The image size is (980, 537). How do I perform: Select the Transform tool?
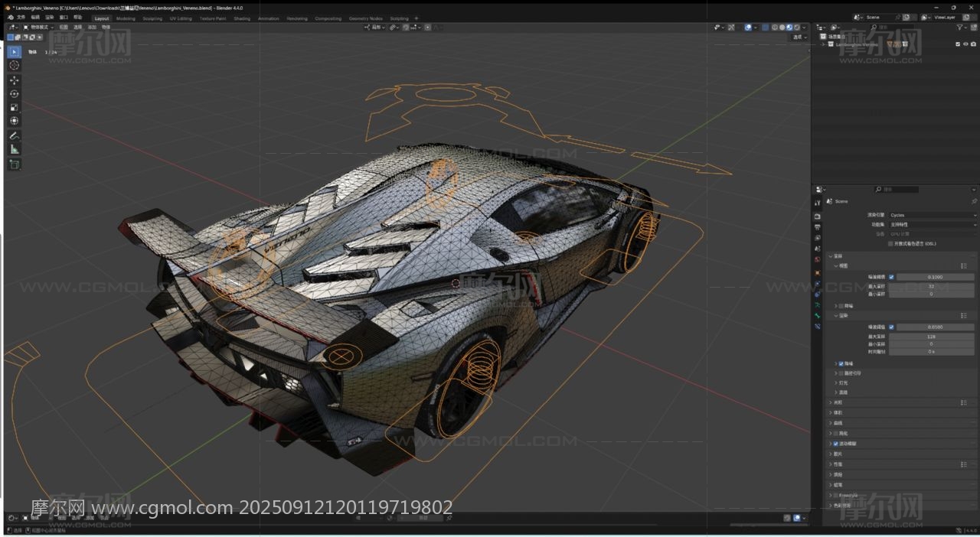[14, 120]
